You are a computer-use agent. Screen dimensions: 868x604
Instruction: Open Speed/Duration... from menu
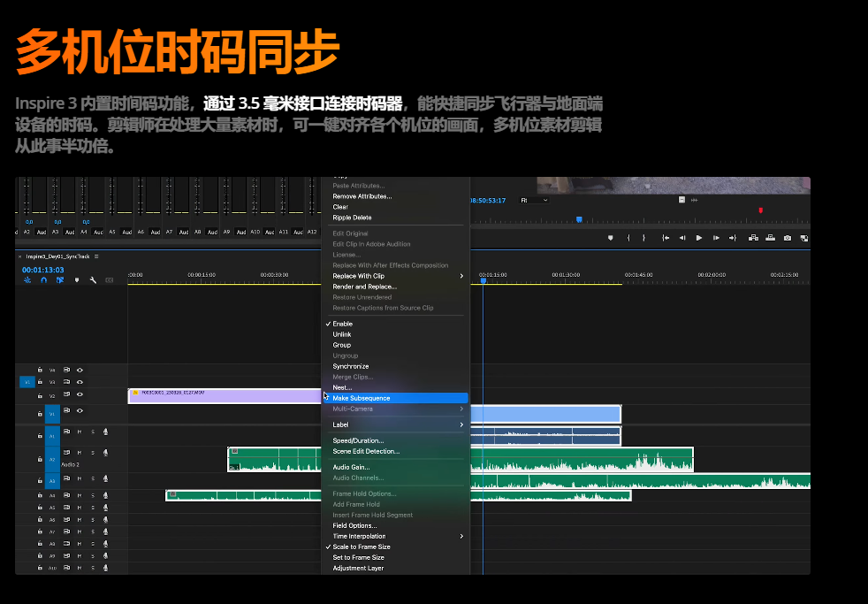pyautogui.click(x=395, y=440)
